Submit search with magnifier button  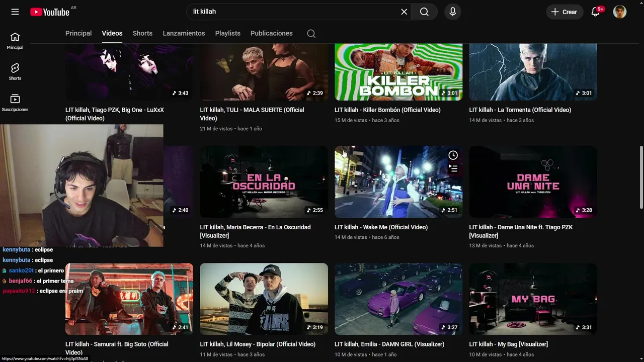pyautogui.click(x=424, y=12)
